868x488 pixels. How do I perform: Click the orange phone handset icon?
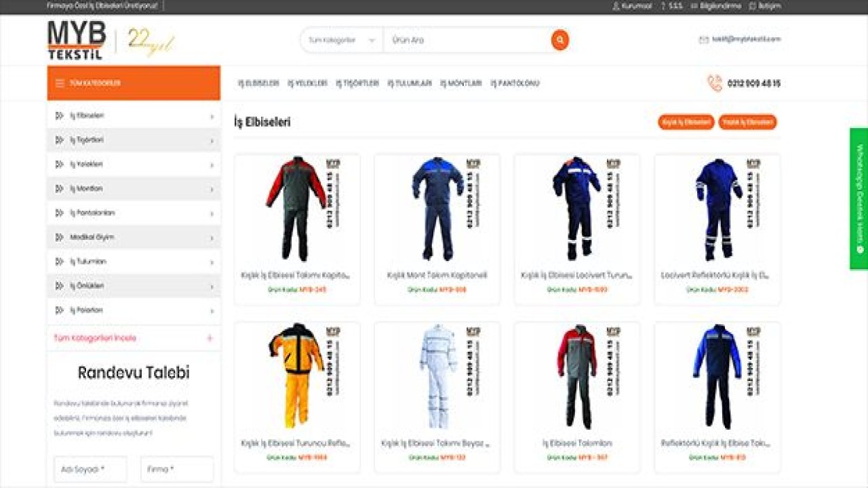(715, 83)
